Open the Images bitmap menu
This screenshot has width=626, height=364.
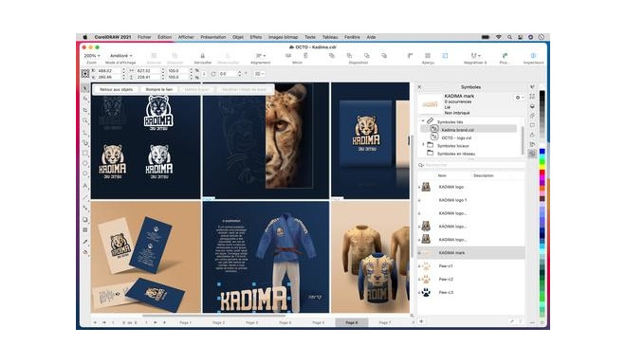pos(283,37)
